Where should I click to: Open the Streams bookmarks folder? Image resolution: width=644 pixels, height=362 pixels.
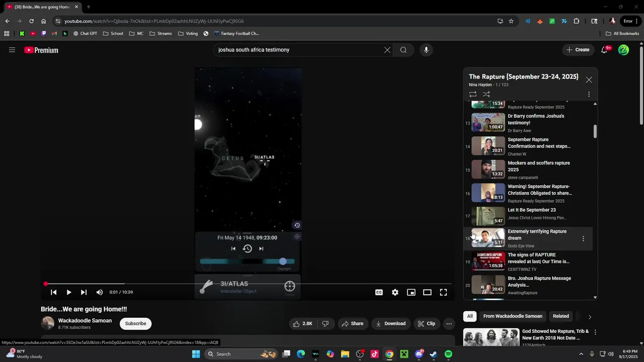coord(160,34)
